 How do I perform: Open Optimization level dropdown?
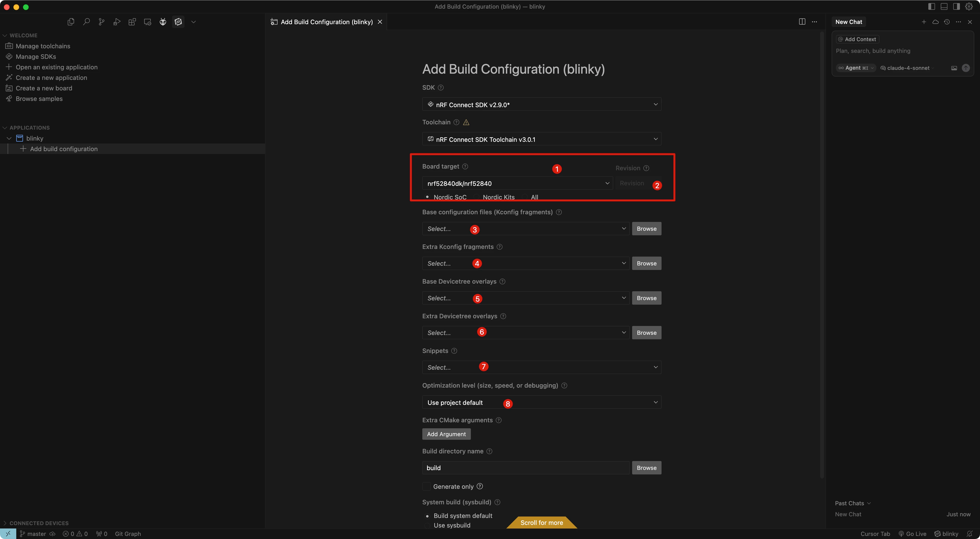click(x=541, y=402)
